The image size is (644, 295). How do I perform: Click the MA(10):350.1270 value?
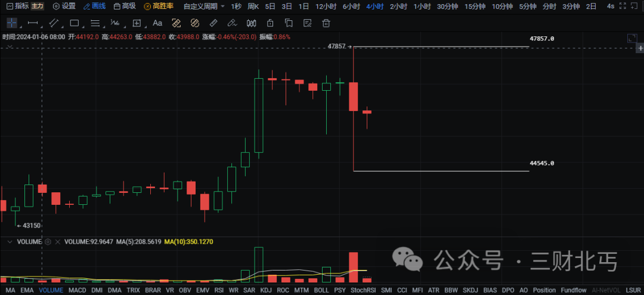188,241
